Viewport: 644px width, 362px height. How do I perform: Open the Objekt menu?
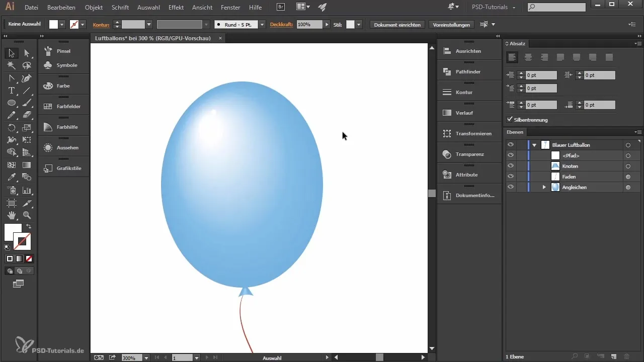(x=94, y=8)
